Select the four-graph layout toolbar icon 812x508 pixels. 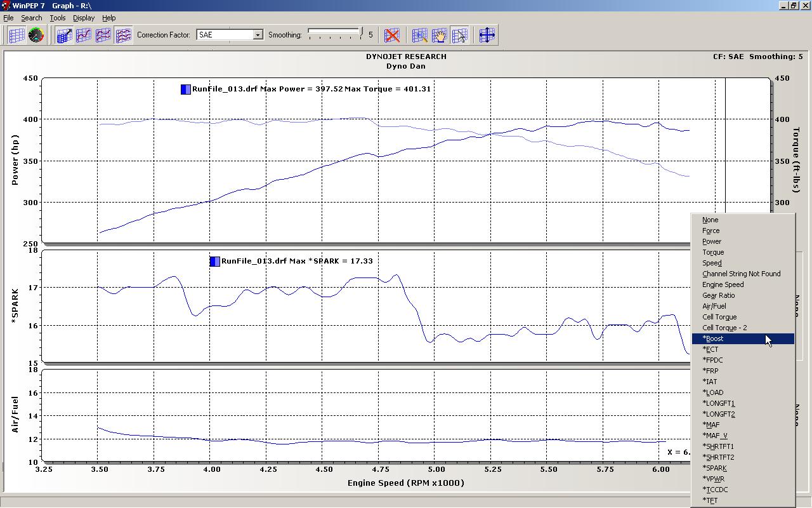[123, 35]
